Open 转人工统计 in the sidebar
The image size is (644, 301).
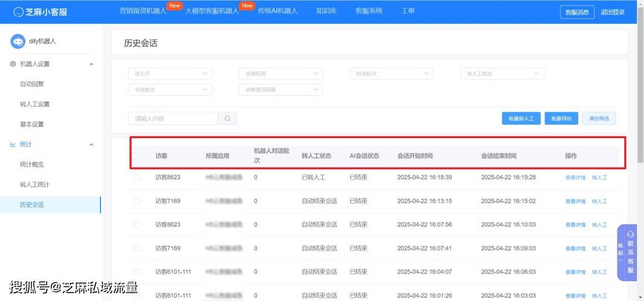pos(35,185)
